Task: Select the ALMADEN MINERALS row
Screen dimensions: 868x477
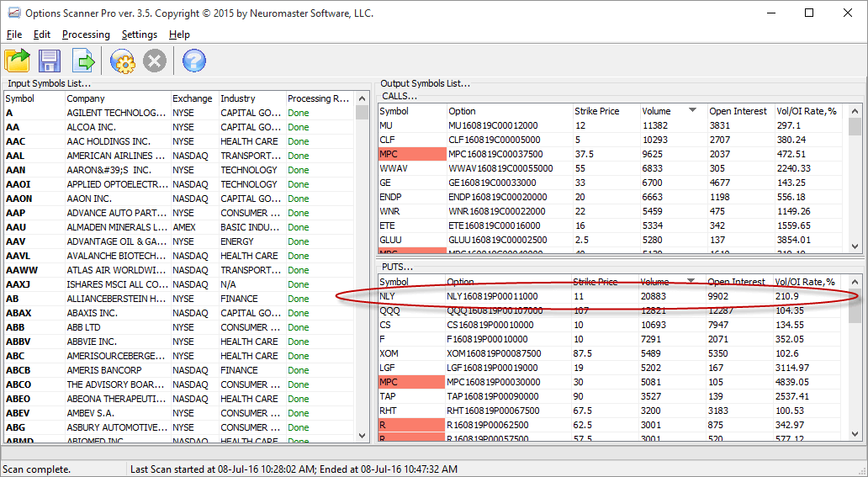Action: point(179,227)
